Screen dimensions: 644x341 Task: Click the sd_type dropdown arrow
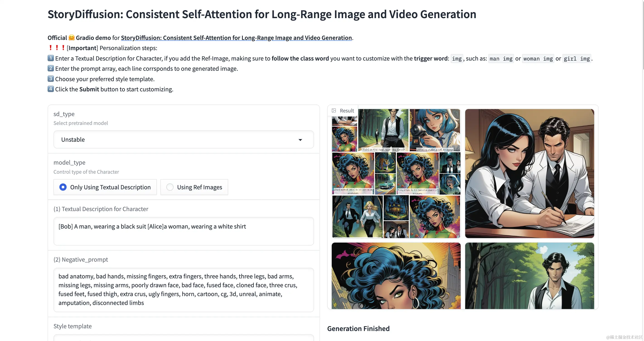(300, 140)
